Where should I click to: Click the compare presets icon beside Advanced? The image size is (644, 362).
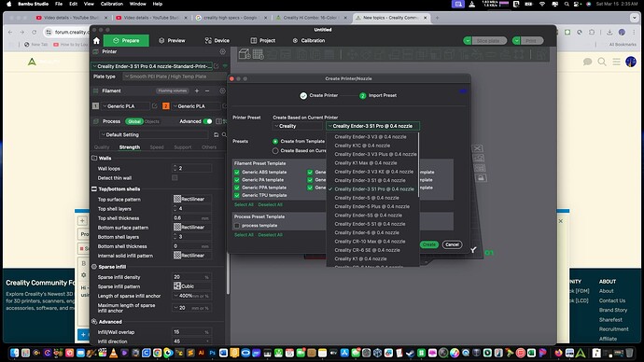pyautogui.click(x=219, y=121)
